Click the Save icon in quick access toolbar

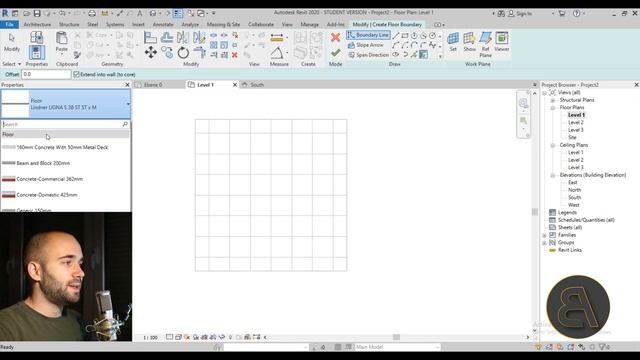pyautogui.click(x=37, y=13)
